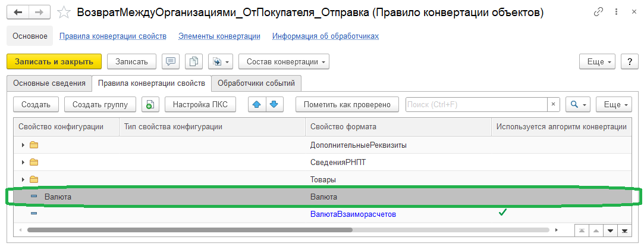Jump to the first row of the list
Image resolution: width=644 pixels, height=249 pixels.
[x=581, y=231]
